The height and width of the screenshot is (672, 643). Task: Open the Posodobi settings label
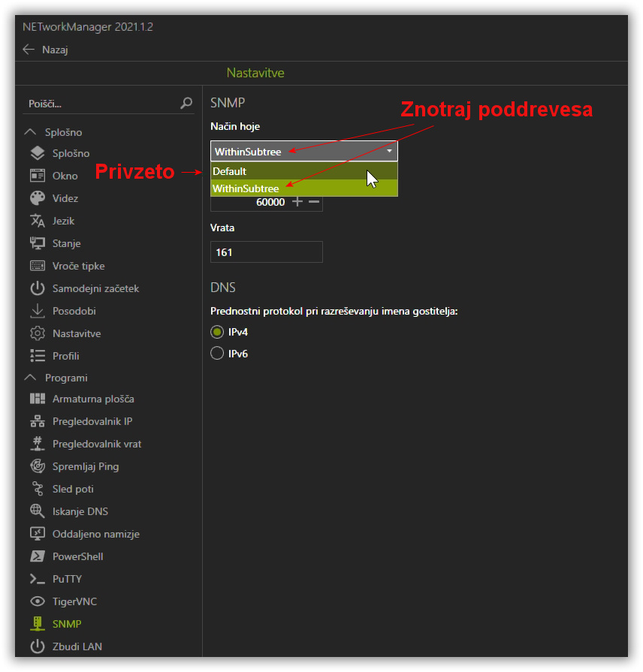74,311
